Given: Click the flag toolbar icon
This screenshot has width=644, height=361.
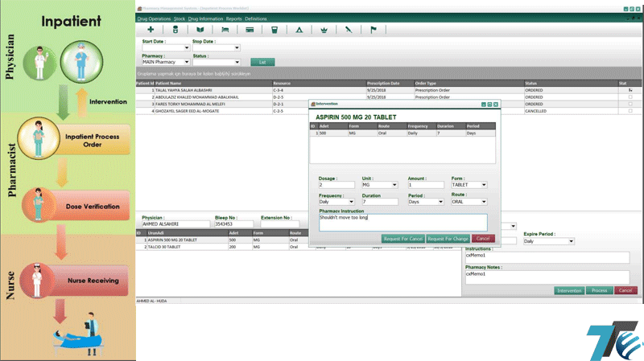Looking at the screenshot, I should pyautogui.click(x=373, y=30).
